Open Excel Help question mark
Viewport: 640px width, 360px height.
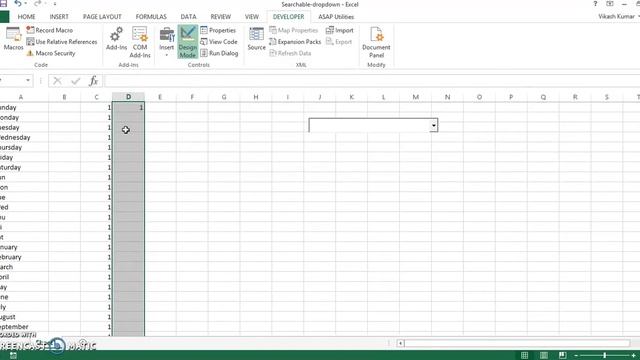click(595, 4)
